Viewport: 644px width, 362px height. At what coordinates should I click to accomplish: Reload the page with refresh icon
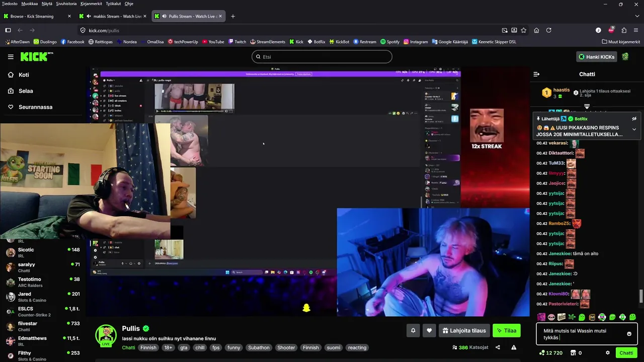[549, 30]
